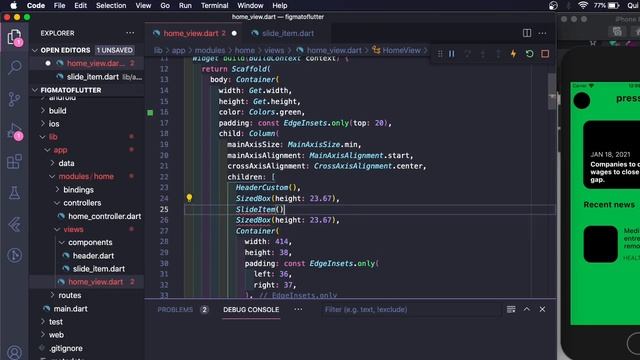The image size is (640, 360).
Task: Close the bottom panel
Action: coord(542,309)
